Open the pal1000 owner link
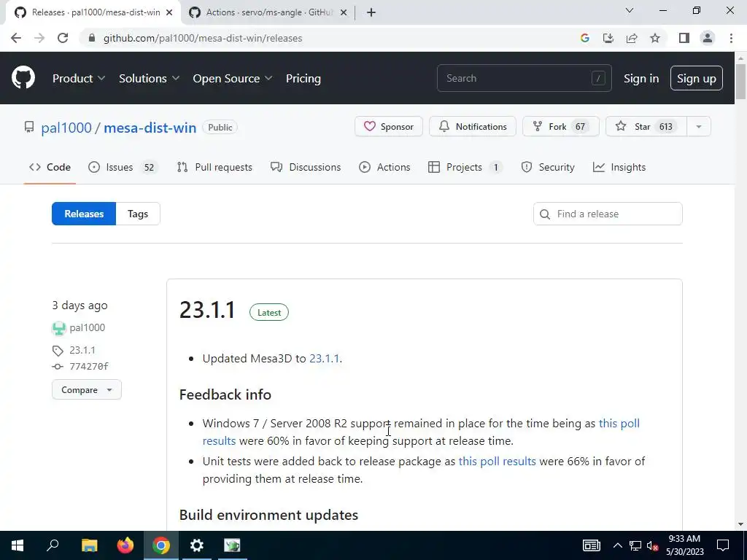Image resolution: width=747 pixels, height=560 pixels. (66, 128)
